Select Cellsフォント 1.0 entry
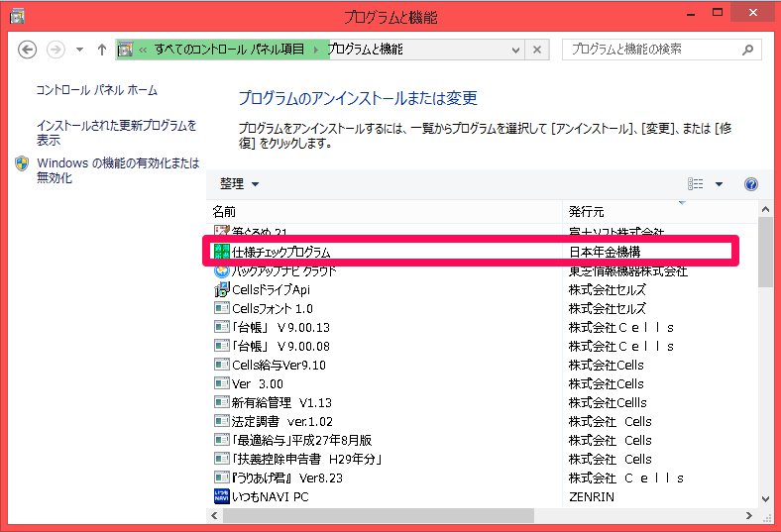The image size is (781, 532). [x=273, y=308]
